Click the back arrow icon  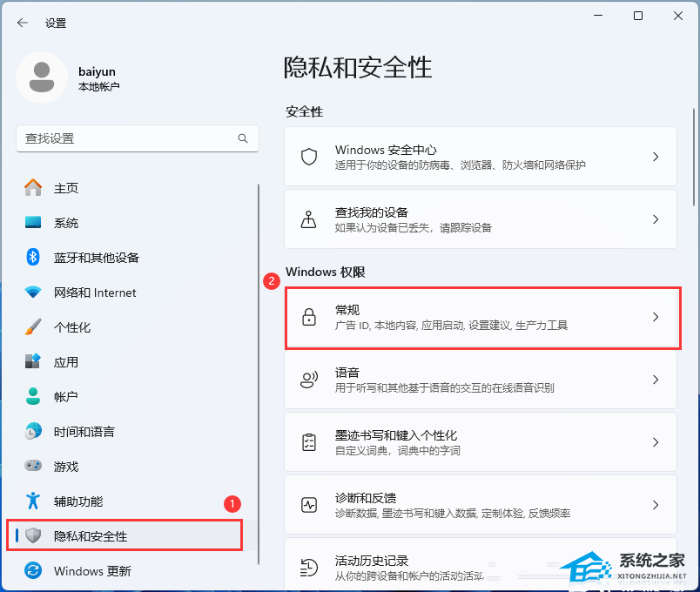23,23
